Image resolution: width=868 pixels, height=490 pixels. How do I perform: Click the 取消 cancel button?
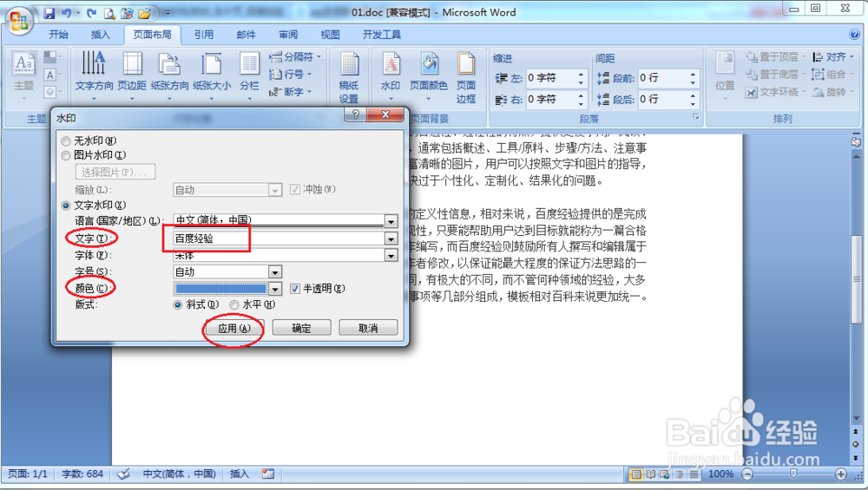pyautogui.click(x=368, y=328)
